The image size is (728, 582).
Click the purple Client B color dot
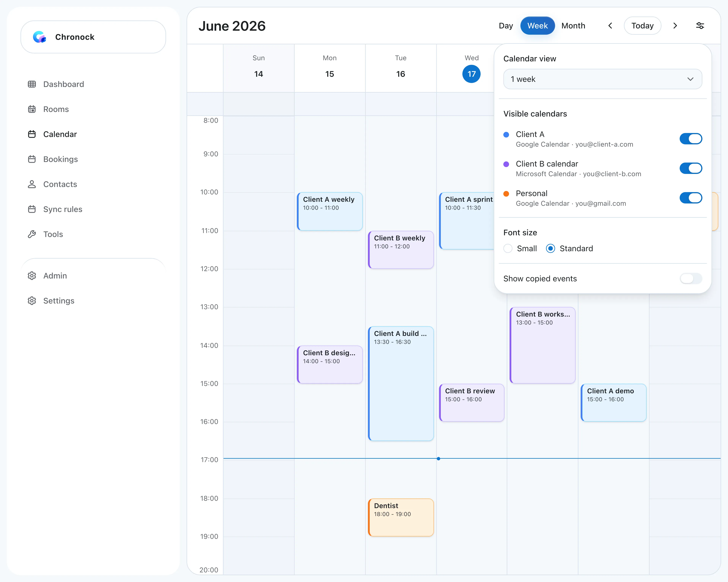pos(506,164)
